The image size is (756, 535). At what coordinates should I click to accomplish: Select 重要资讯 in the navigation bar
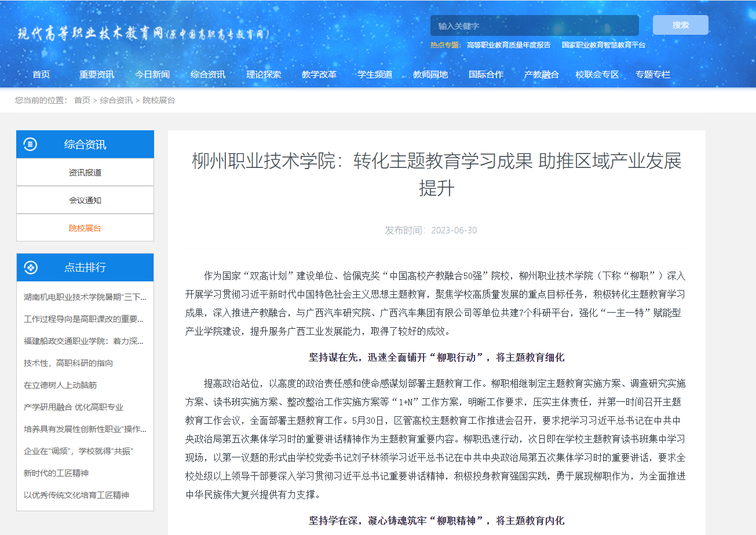pos(97,74)
